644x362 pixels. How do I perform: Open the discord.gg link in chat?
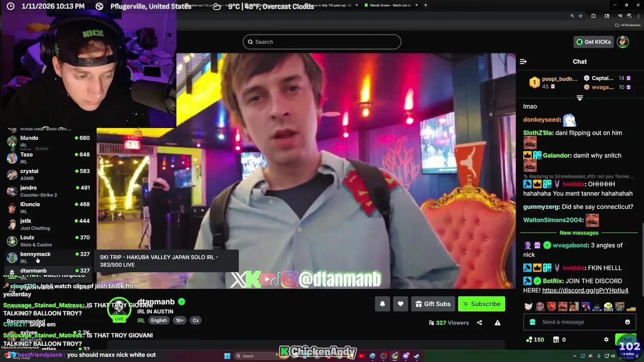tap(585, 290)
